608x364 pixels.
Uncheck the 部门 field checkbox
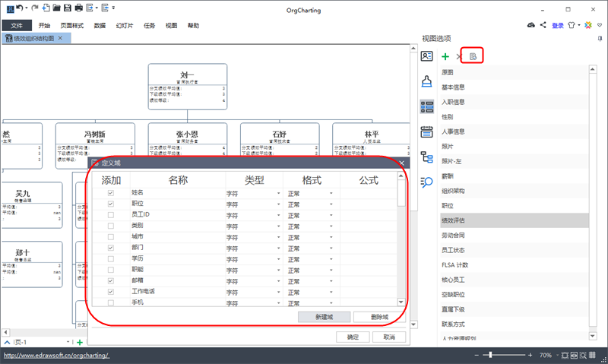(110, 248)
